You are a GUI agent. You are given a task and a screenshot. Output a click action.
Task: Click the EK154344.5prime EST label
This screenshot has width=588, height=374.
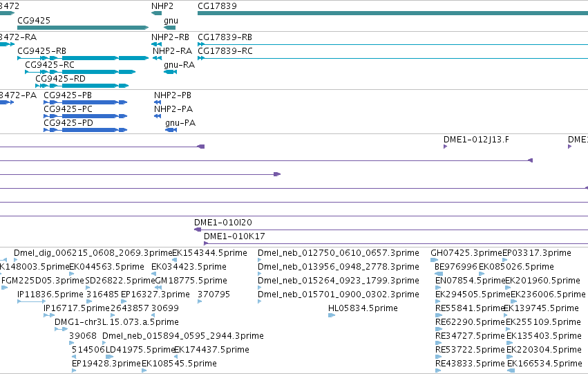pos(209,253)
